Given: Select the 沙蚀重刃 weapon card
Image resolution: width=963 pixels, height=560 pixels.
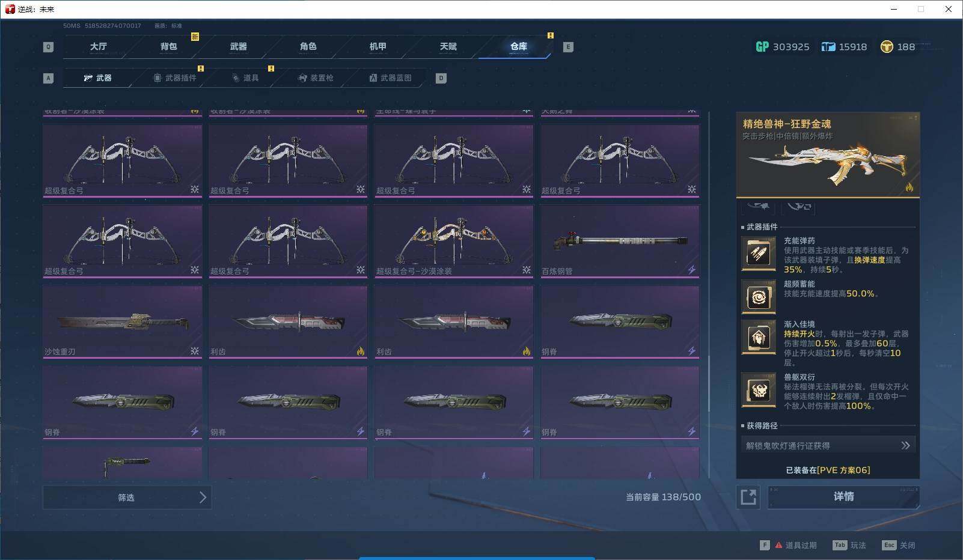Looking at the screenshot, I should click(123, 321).
